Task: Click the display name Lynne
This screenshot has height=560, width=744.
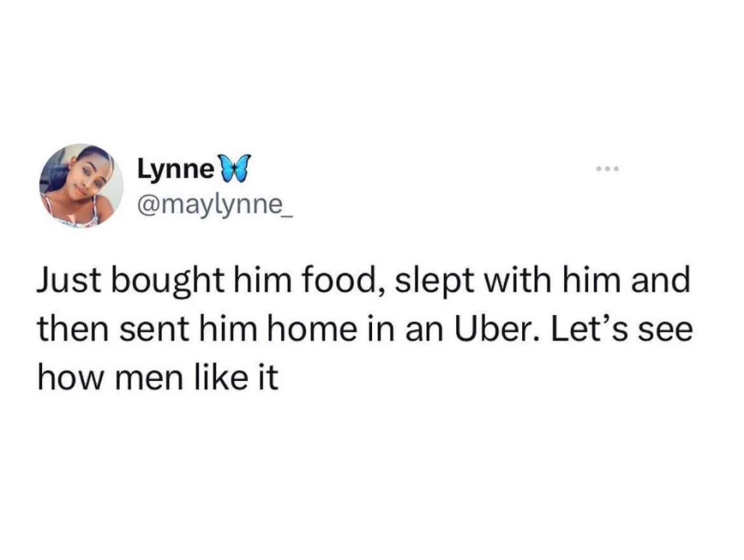Action: [174, 167]
